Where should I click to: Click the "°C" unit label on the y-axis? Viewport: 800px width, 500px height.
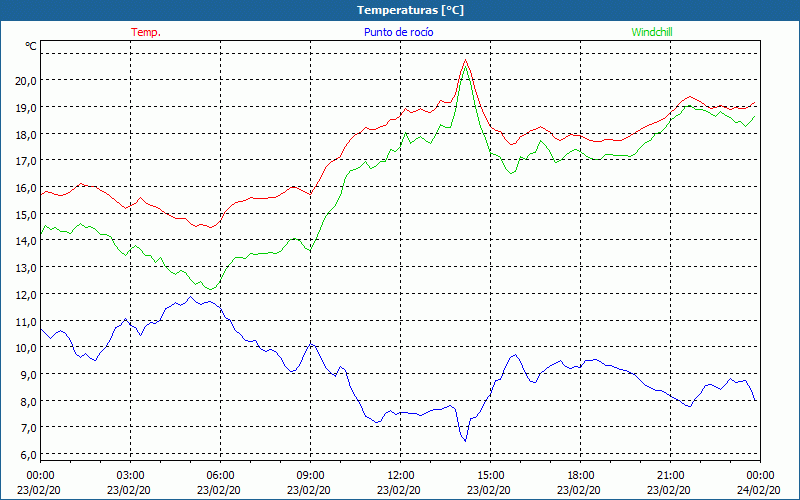click(x=31, y=46)
